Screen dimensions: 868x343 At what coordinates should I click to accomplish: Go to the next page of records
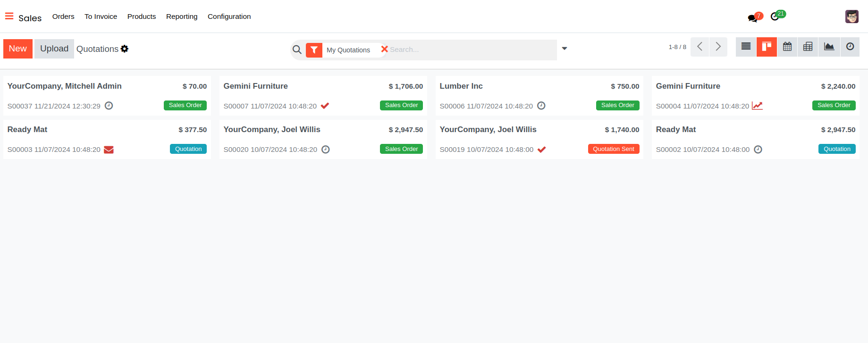pos(718,47)
